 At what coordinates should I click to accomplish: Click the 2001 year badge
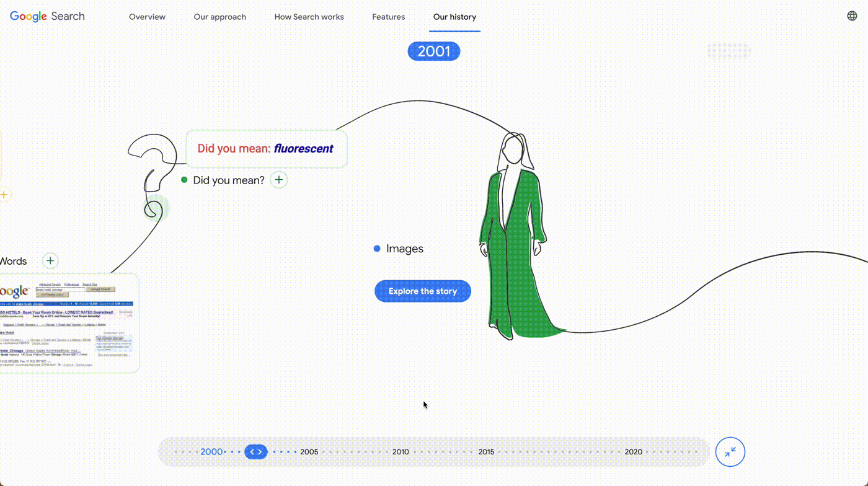(x=434, y=51)
